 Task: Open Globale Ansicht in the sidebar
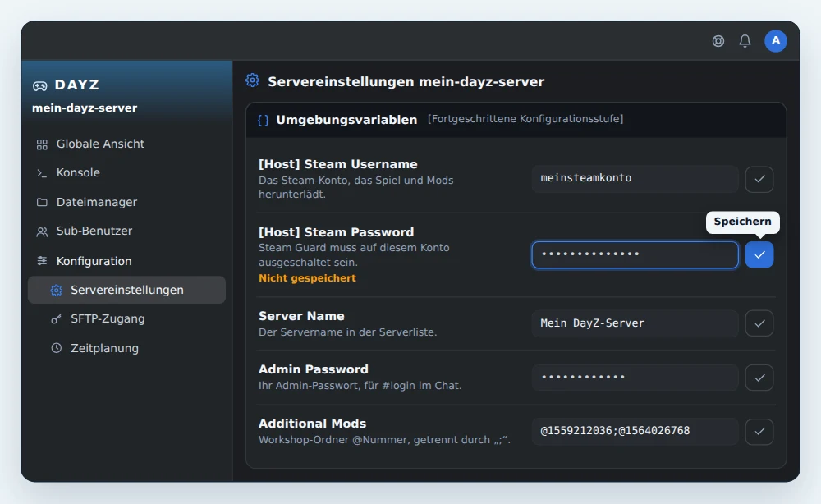tap(126, 144)
